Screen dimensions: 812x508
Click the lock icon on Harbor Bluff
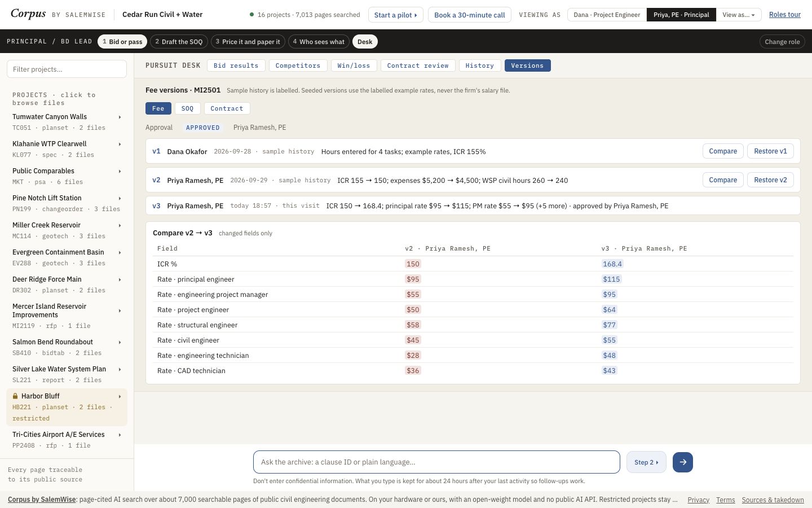tap(15, 396)
